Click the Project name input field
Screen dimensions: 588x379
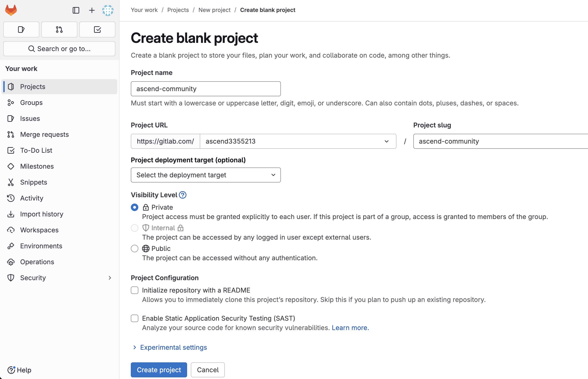[x=206, y=89]
